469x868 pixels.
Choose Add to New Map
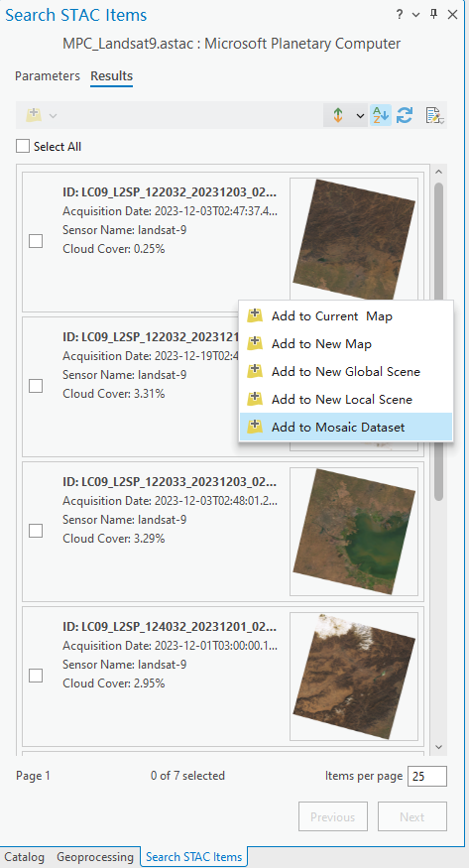[x=346, y=344]
